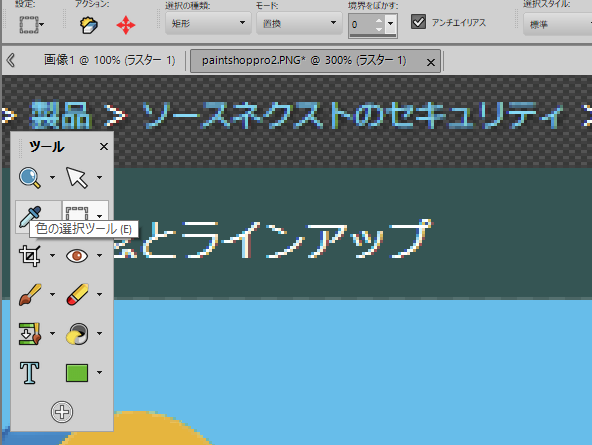Open the モード dropdown showing 置換

click(299, 23)
